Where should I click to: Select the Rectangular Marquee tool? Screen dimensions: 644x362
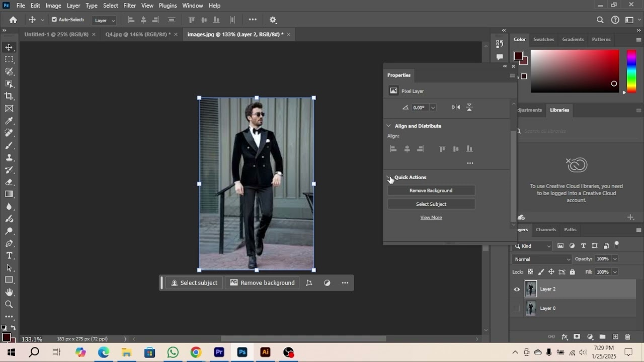click(x=9, y=59)
